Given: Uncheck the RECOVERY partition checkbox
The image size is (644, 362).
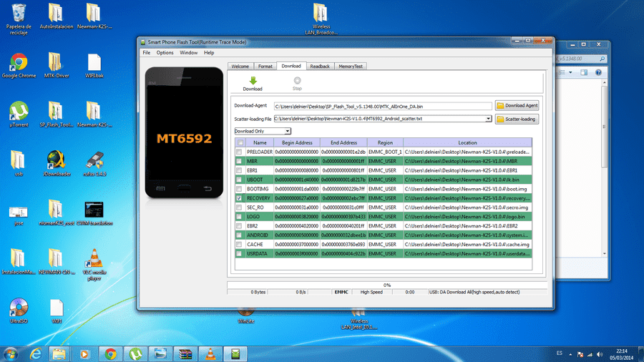Looking at the screenshot, I should pos(239,198).
